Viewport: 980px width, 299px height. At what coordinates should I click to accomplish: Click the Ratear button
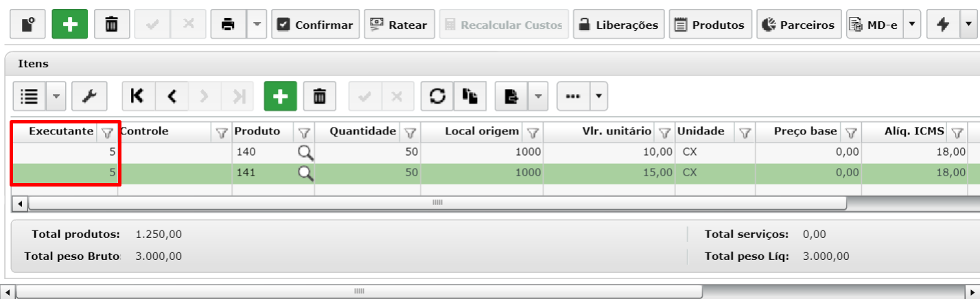click(399, 25)
